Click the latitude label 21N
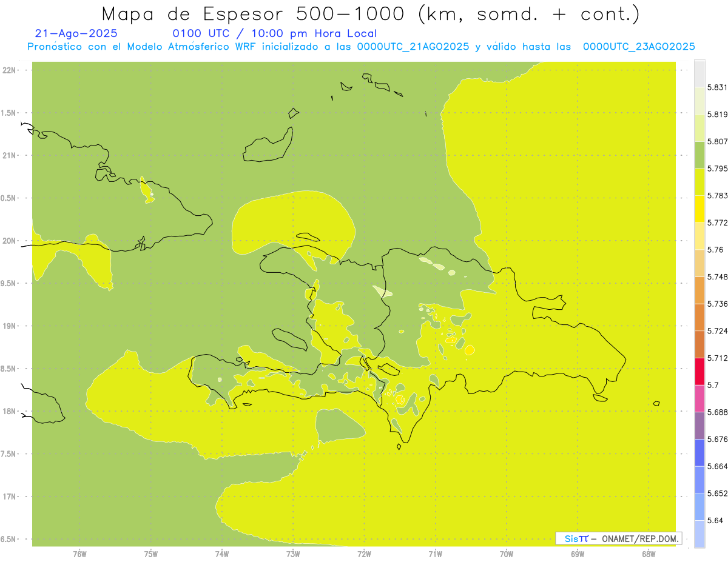 click(9, 155)
